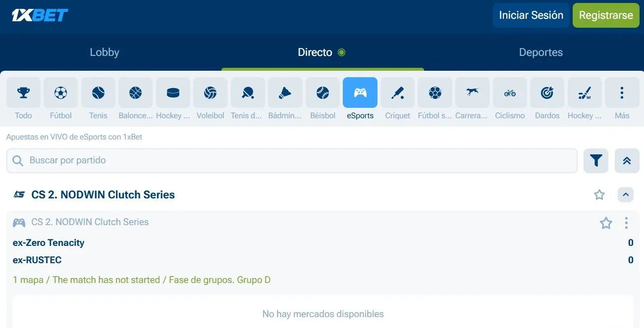The height and width of the screenshot is (328, 644).
Task: Switch to the Deportes tab
Action: point(540,52)
